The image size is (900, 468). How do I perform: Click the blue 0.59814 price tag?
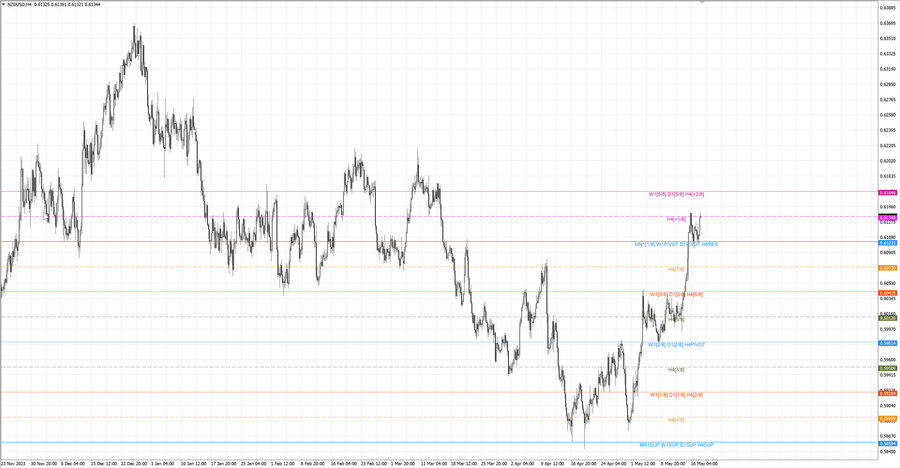click(x=887, y=343)
